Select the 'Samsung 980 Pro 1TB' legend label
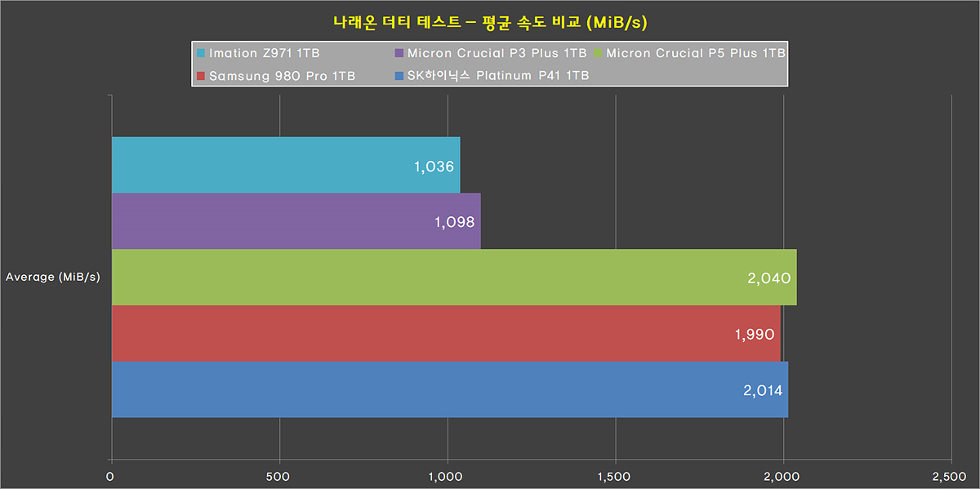This screenshot has height=489, width=980. tap(282, 76)
